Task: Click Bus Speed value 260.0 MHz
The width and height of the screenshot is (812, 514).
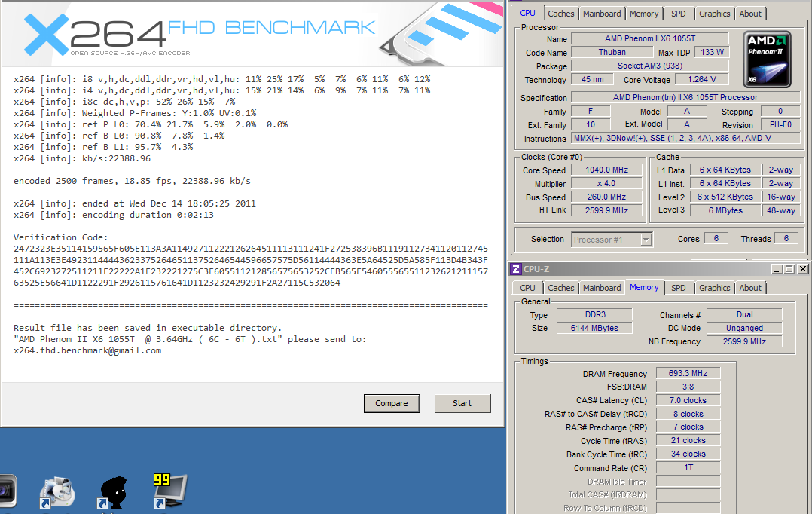Action: 606,197
